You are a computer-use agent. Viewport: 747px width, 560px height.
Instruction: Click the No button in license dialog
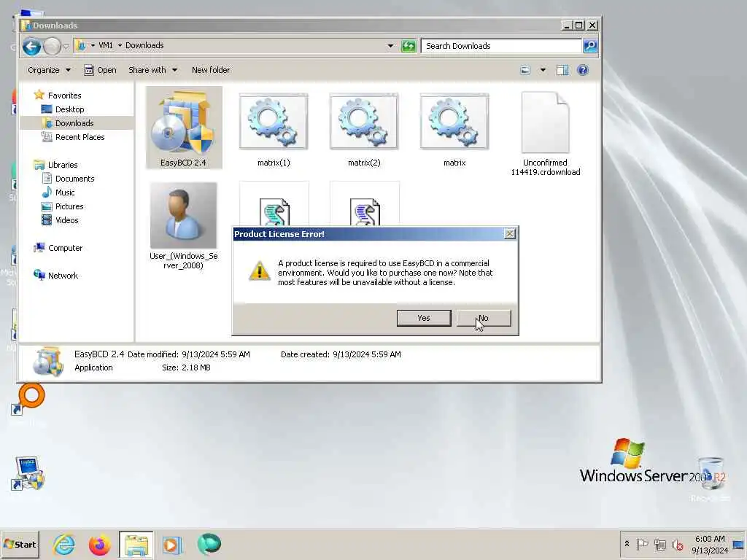pos(484,318)
